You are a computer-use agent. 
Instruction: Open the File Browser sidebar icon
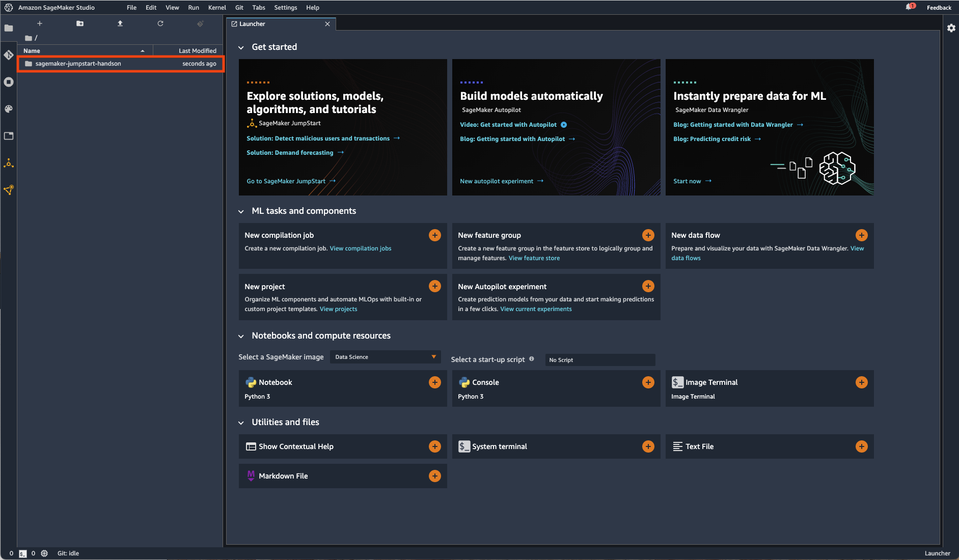(9, 28)
